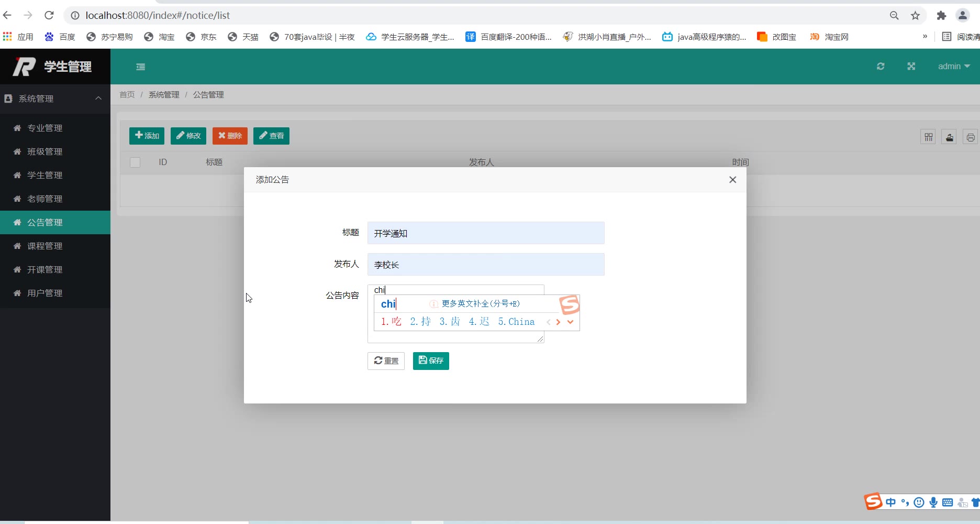
Task: Click the 系统管理 breadcrumb
Action: point(164,95)
